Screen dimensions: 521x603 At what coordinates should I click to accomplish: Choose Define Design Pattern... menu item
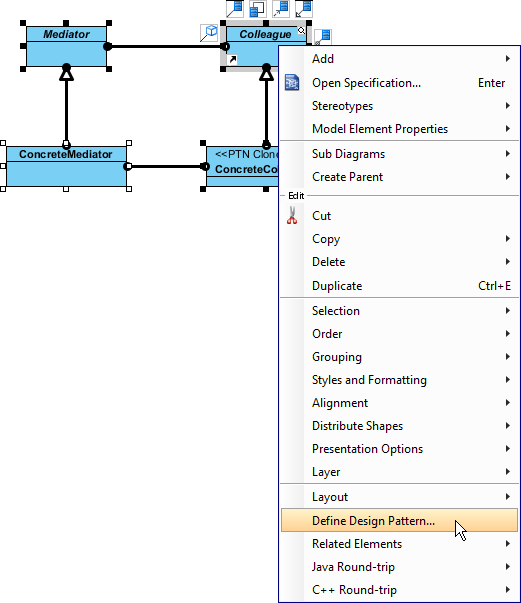point(399,521)
